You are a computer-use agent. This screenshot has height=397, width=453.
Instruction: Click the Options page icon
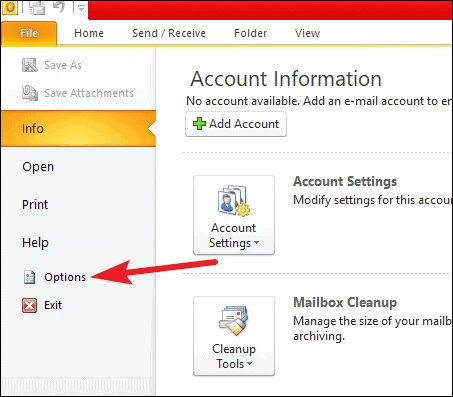pyautogui.click(x=29, y=277)
